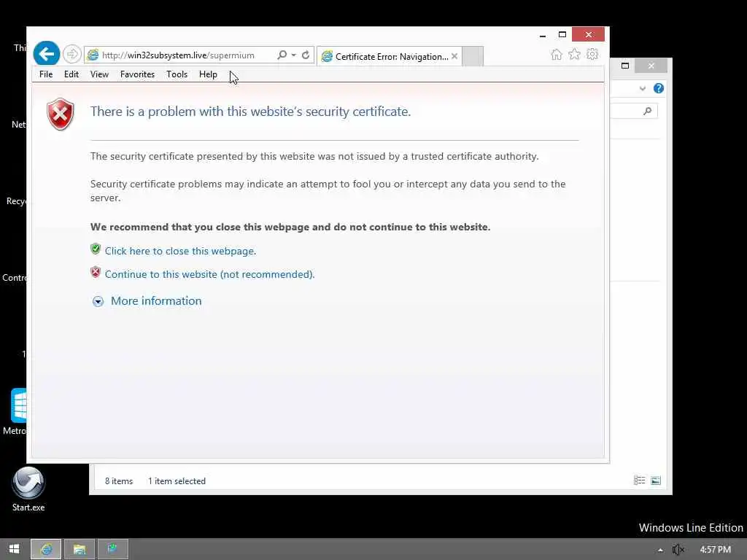This screenshot has height=560, width=747.
Task: Minimize the Internet Explorer window
Action: click(543, 35)
